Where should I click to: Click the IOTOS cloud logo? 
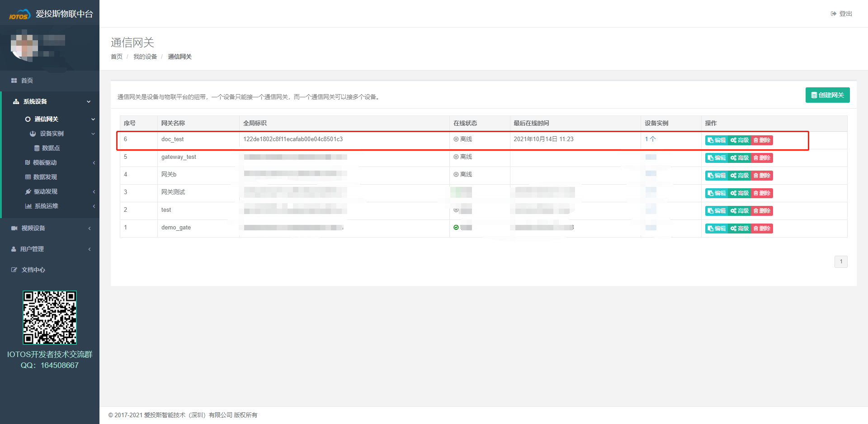tap(19, 14)
